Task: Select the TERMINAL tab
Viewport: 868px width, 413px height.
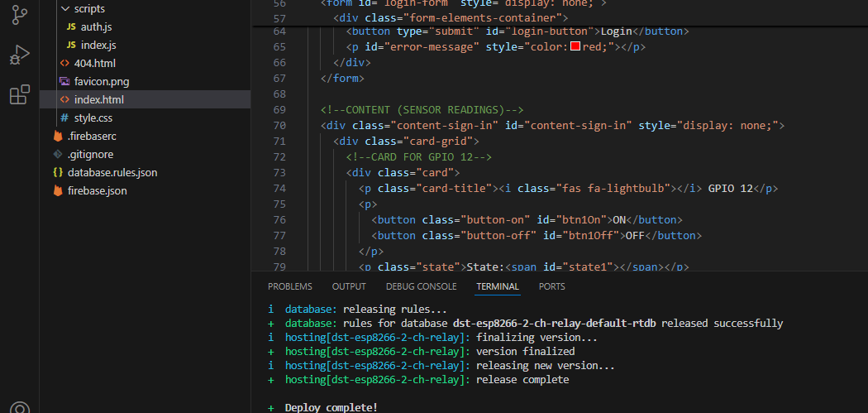Action: [498, 286]
